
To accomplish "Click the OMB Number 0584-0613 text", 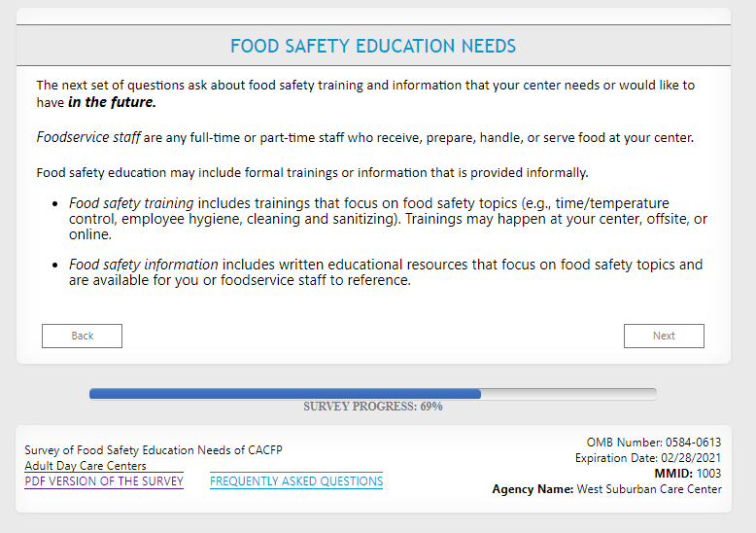I will pyautogui.click(x=653, y=443).
